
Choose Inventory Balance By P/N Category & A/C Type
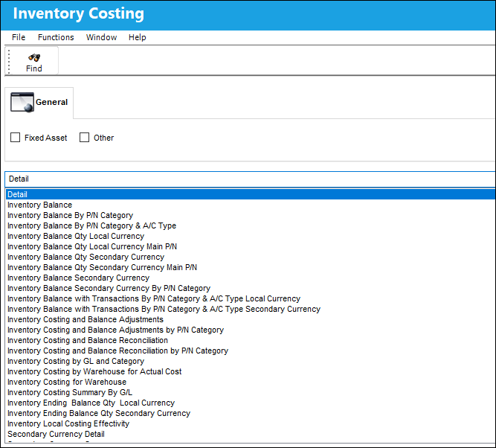point(250,225)
